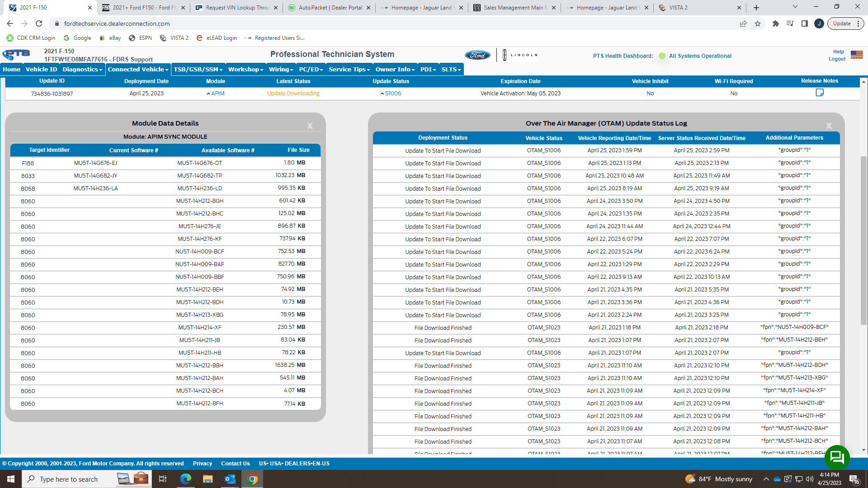Open the browser extensions puzzle icon

pyautogui.click(x=775, y=24)
